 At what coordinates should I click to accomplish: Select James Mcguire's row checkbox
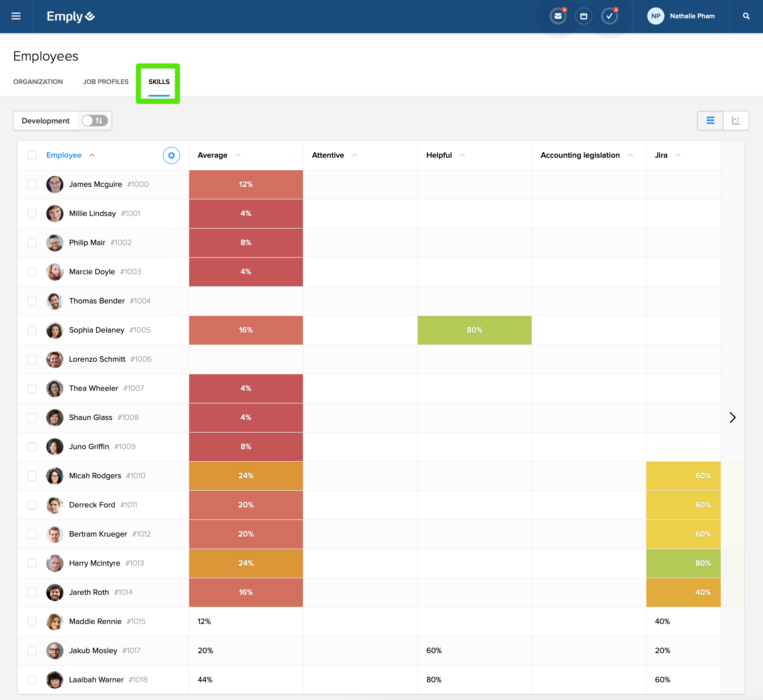[32, 185]
